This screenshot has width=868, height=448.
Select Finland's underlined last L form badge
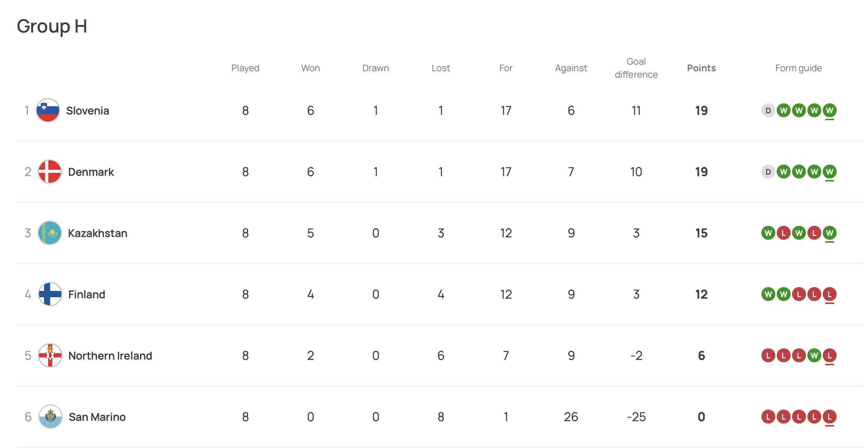[x=830, y=294]
